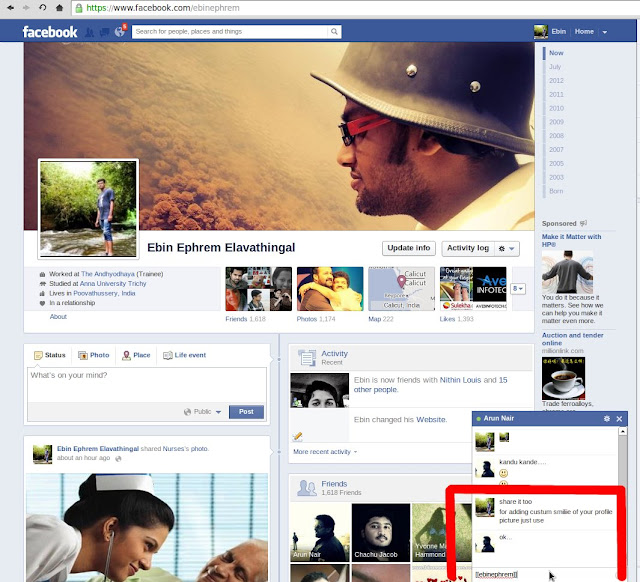The image size is (640, 582).
Task: Click the browser address bar URL
Action: [162, 8]
